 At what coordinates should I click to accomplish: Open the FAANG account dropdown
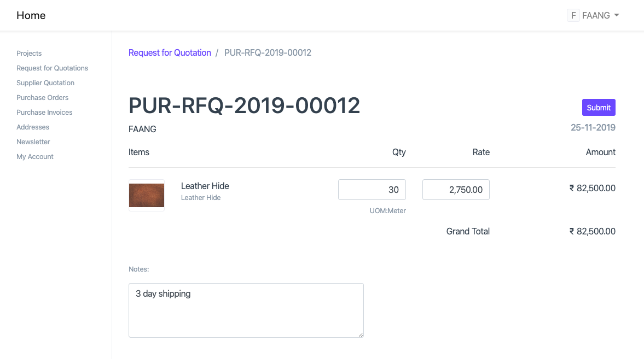(x=596, y=15)
